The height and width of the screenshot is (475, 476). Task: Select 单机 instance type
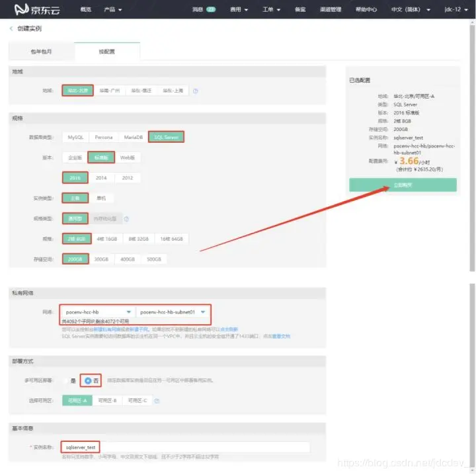click(101, 198)
